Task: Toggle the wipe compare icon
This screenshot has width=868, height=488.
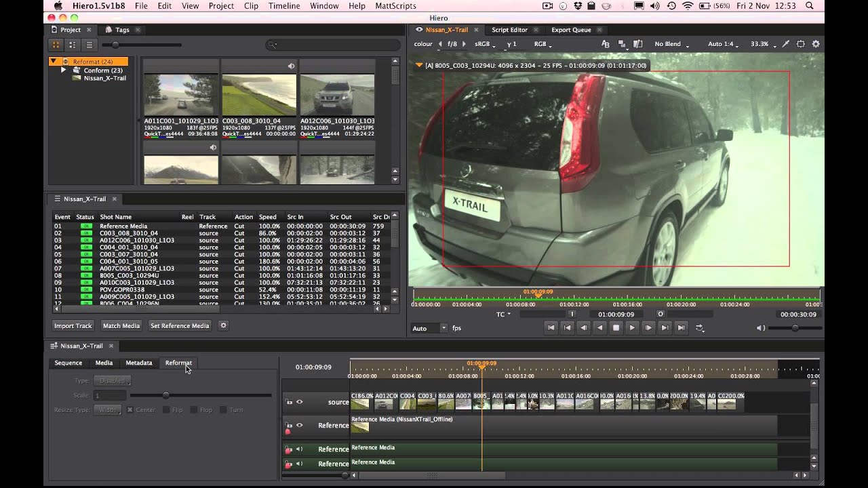Action: 637,44
